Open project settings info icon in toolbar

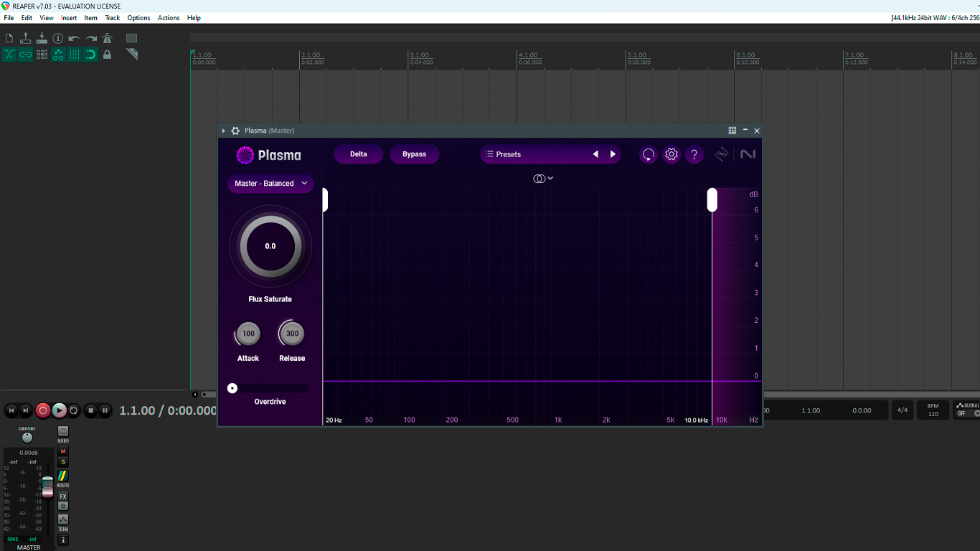coord(58,38)
